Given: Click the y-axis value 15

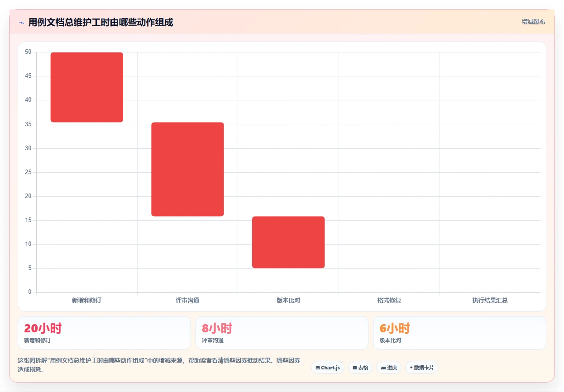Looking at the screenshot, I should (x=28, y=220).
